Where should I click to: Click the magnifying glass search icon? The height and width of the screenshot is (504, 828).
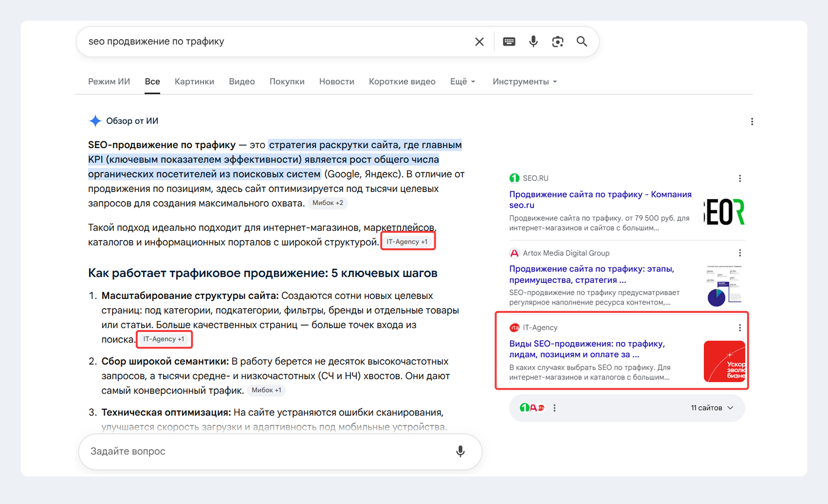582,42
